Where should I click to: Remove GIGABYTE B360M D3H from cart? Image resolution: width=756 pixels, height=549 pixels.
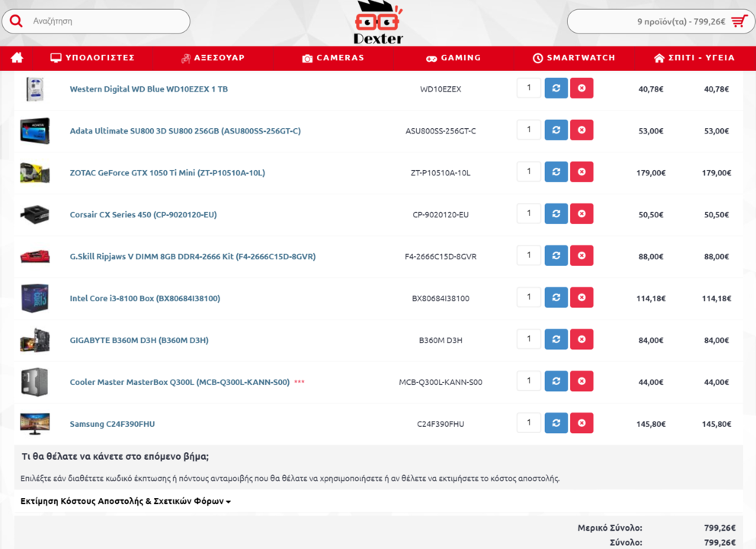click(x=581, y=339)
